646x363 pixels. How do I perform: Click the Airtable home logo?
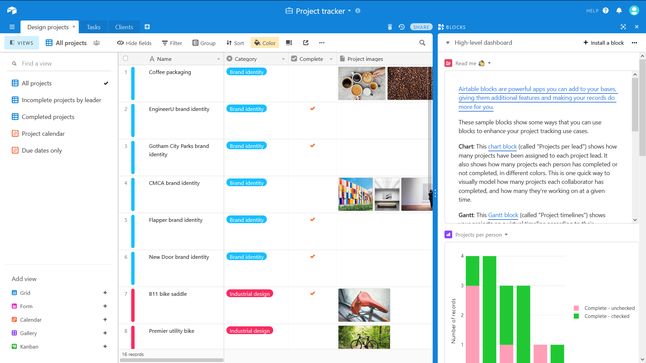tap(12, 11)
